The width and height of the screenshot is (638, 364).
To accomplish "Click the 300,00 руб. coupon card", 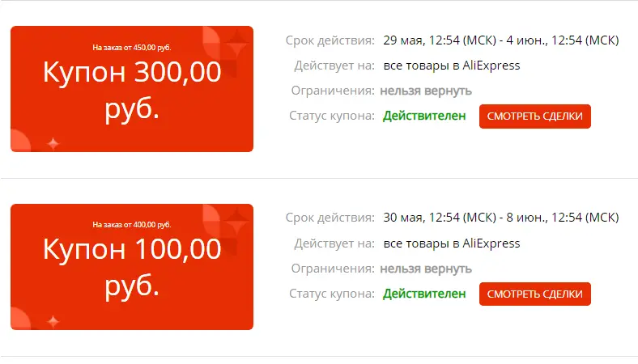I will pyautogui.click(x=132, y=89).
